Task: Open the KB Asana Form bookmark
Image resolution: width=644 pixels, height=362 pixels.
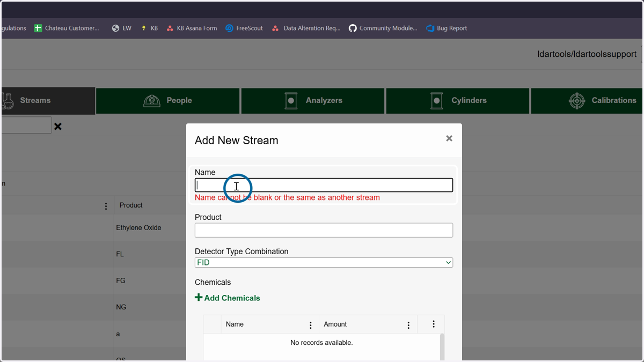Action: (192, 28)
